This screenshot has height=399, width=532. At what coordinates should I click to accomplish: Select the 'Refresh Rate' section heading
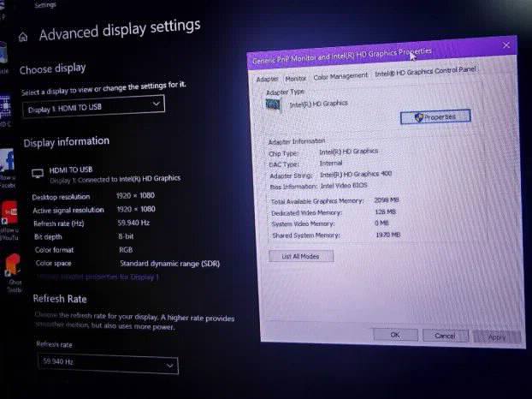tap(60, 299)
